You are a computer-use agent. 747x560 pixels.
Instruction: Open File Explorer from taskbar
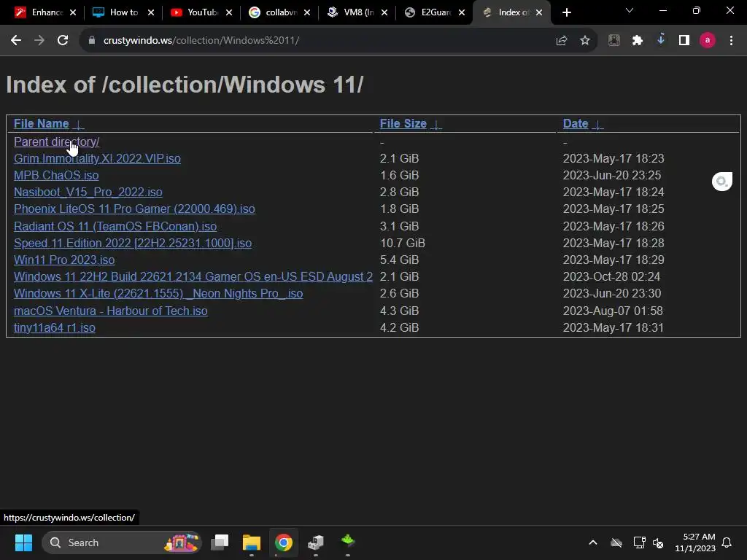(252, 542)
